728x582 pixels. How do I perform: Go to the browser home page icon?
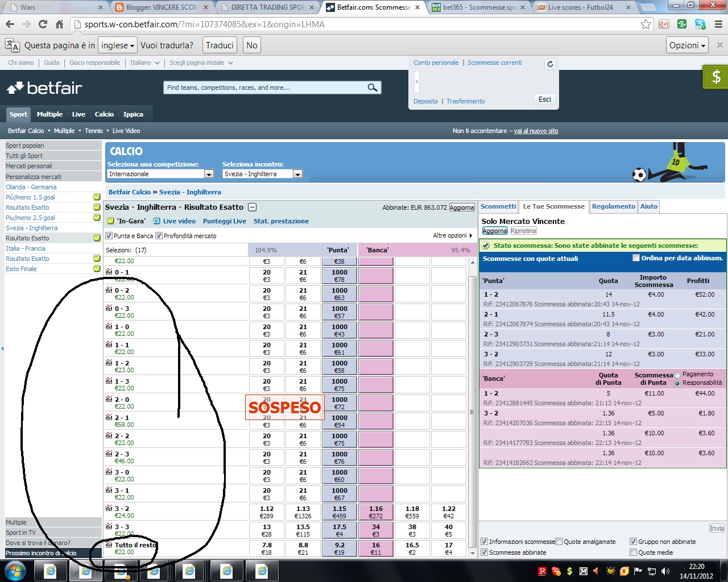coord(59,24)
